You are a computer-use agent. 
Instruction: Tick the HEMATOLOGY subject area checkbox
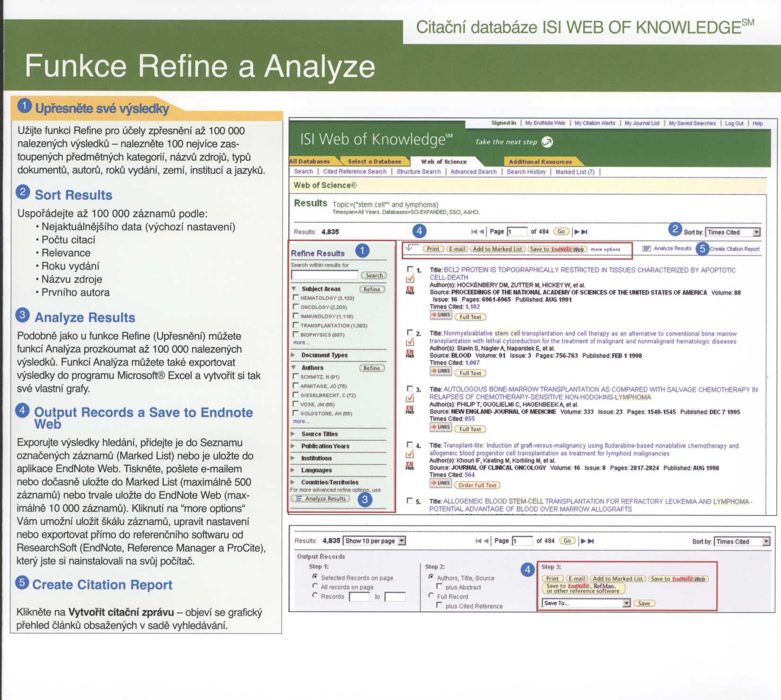tap(296, 297)
